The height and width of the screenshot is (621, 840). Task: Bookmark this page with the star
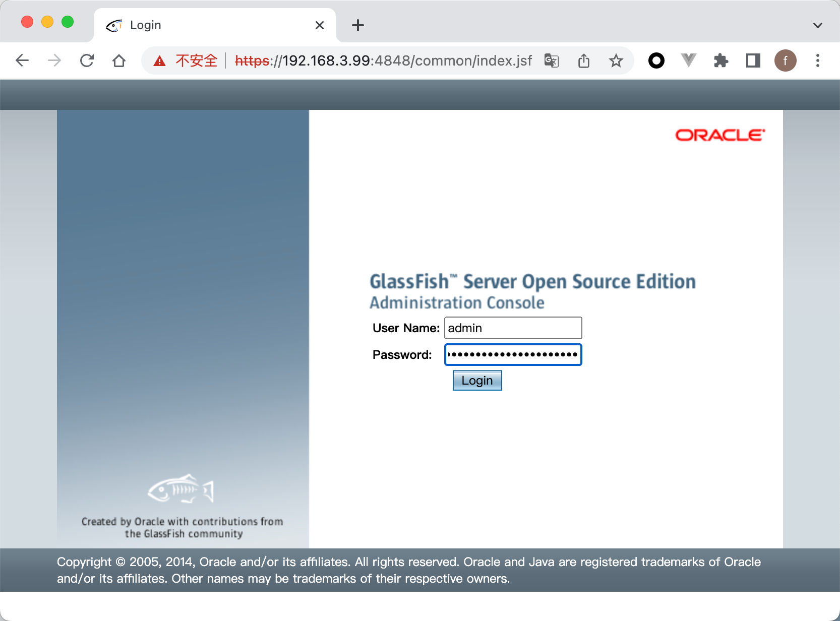point(616,61)
